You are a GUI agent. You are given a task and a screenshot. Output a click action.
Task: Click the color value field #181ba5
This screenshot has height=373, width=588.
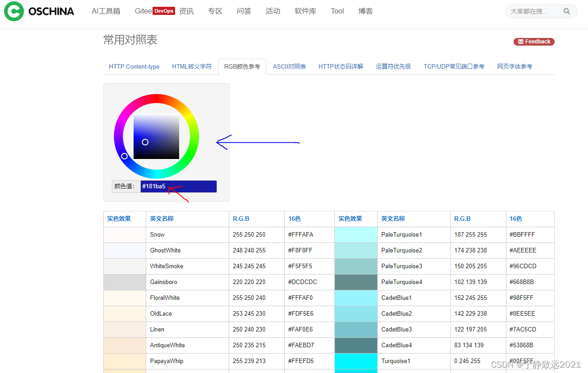(x=179, y=186)
